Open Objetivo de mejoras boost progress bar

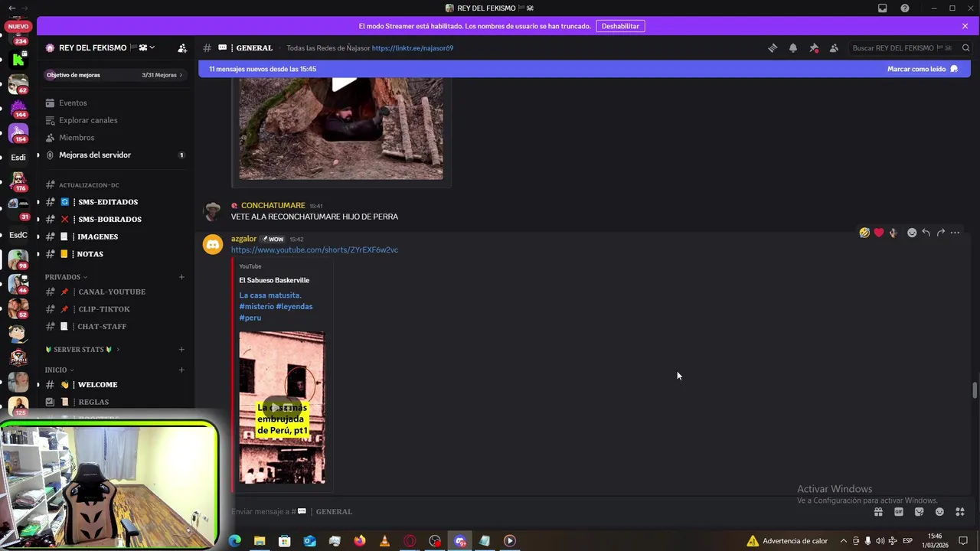pos(115,75)
